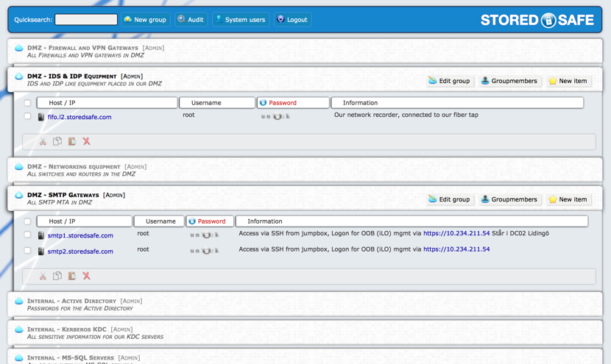Paste items into SMTP Gateways group
Screen dimensions: 611x364
(72, 276)
